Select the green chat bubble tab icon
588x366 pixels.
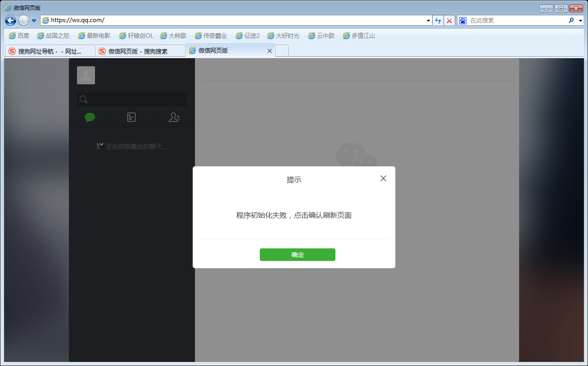pyautogui.click(x=90, y=118)
